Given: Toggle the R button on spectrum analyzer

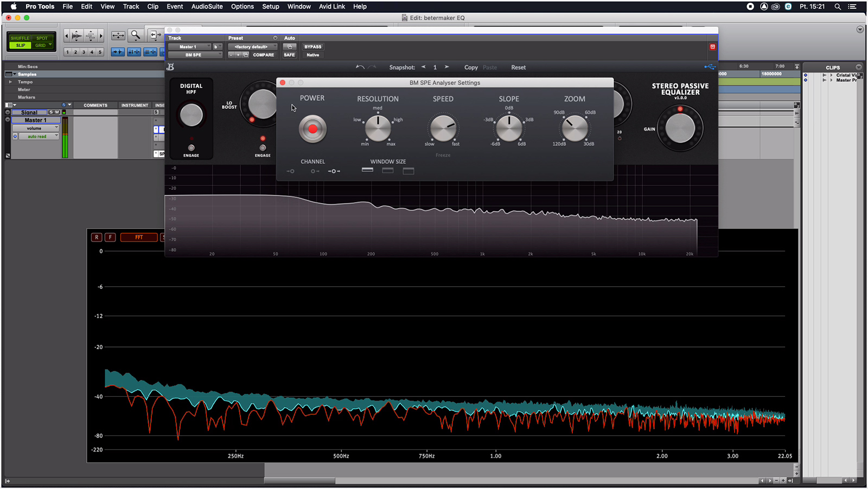Looking at the screenshot, I should [x=97, y=237].
